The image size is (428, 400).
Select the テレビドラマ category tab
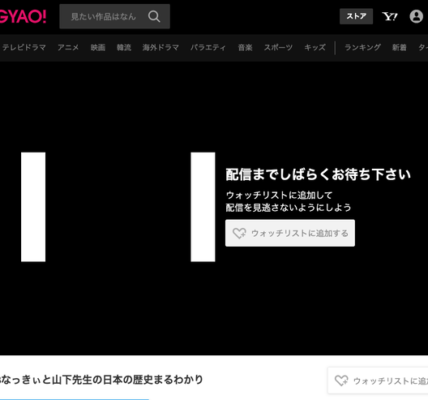click(24, 48)
